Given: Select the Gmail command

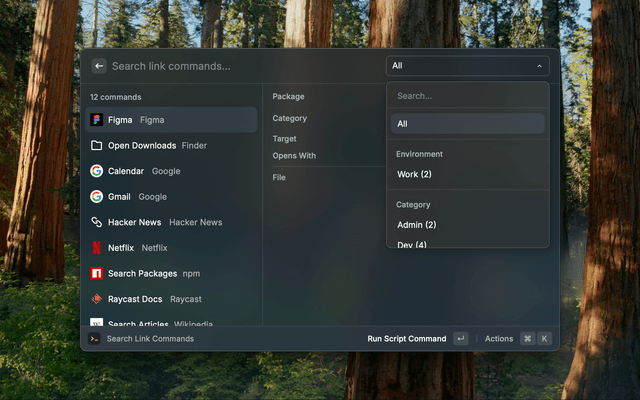Looking at the screenshot, I should [x=171, y=197].
